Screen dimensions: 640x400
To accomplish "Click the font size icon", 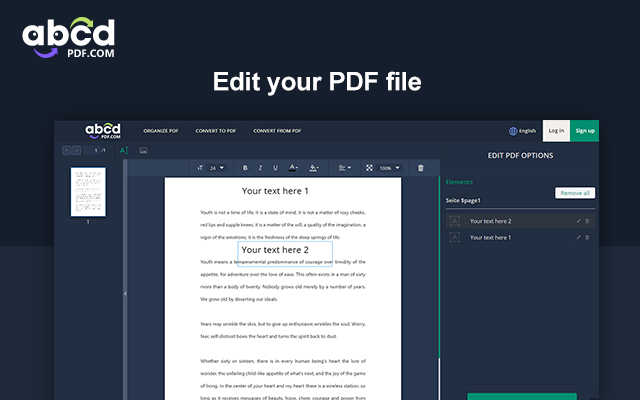I will (x=200, y=168).
